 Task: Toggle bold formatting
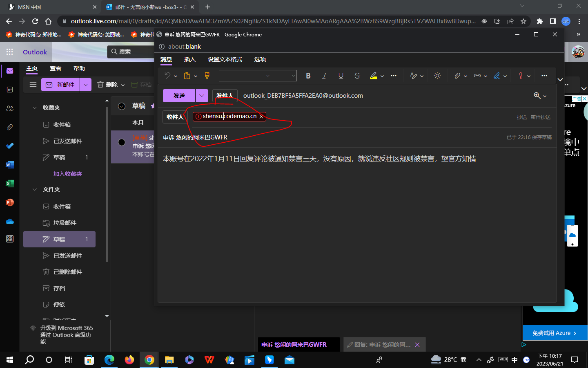point(308,76)
